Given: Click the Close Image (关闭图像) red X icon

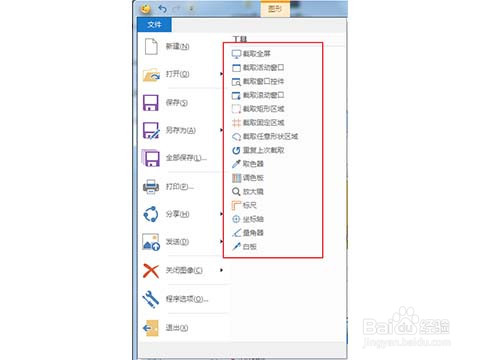Looking at the screenshot, I should pyautogui.click(x=151, y=270).
